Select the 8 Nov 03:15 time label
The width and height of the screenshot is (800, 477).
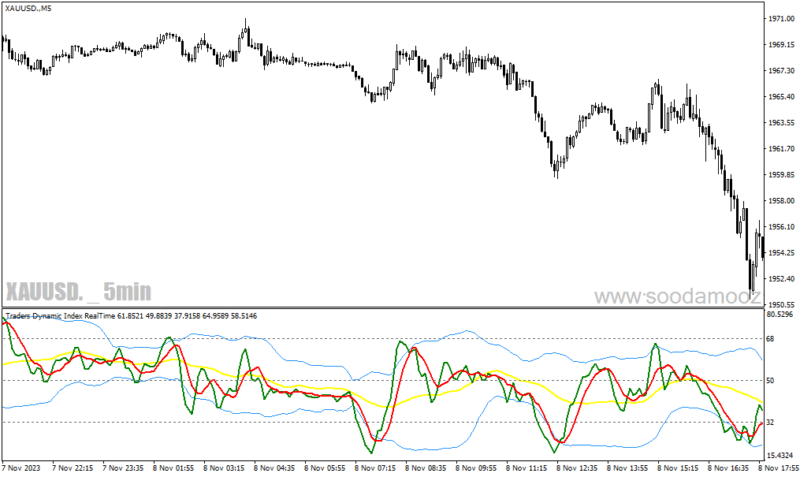tap(223, 468)
